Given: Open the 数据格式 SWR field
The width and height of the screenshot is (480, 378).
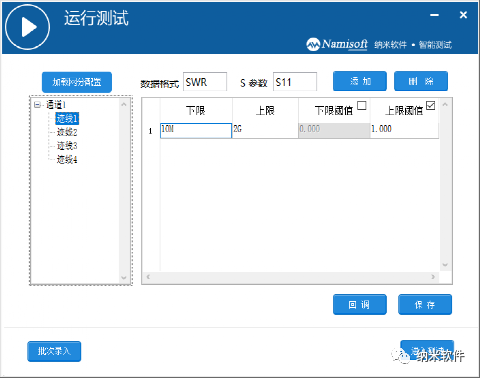Looking at the screenshot, I should click(x=205, y=82).
